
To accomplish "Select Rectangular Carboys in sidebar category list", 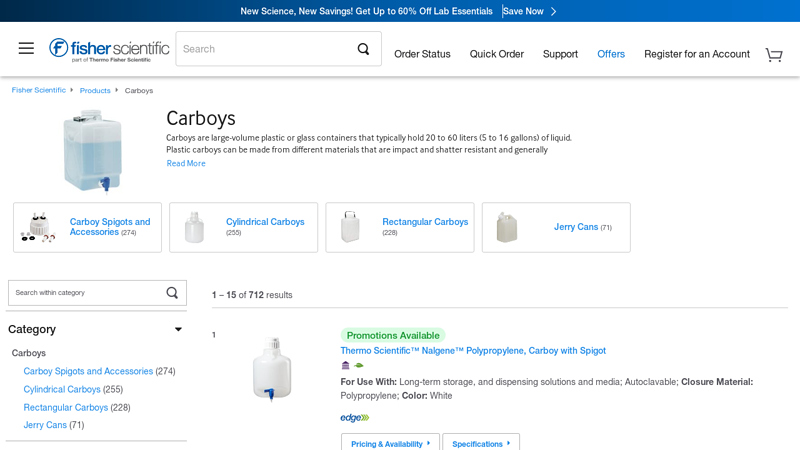I will pyautogui.click(x=66, y=407).
